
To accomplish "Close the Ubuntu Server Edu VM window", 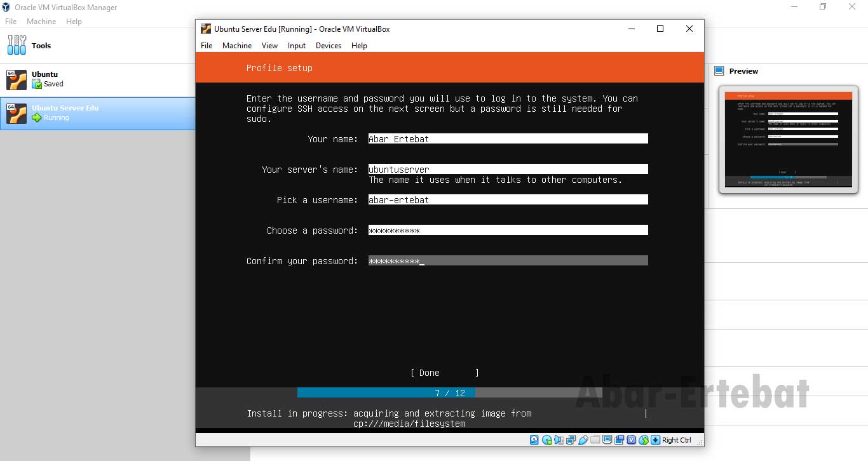I will [x=689, y=29].
